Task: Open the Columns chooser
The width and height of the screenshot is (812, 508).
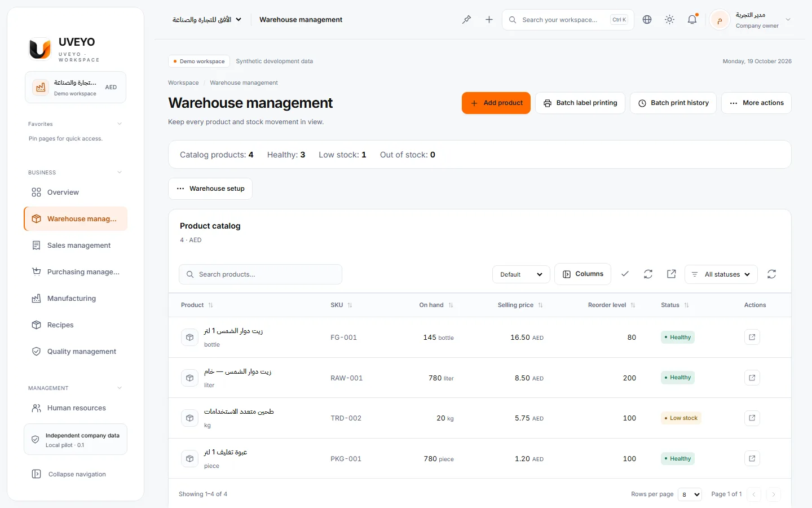Action: 582,274
